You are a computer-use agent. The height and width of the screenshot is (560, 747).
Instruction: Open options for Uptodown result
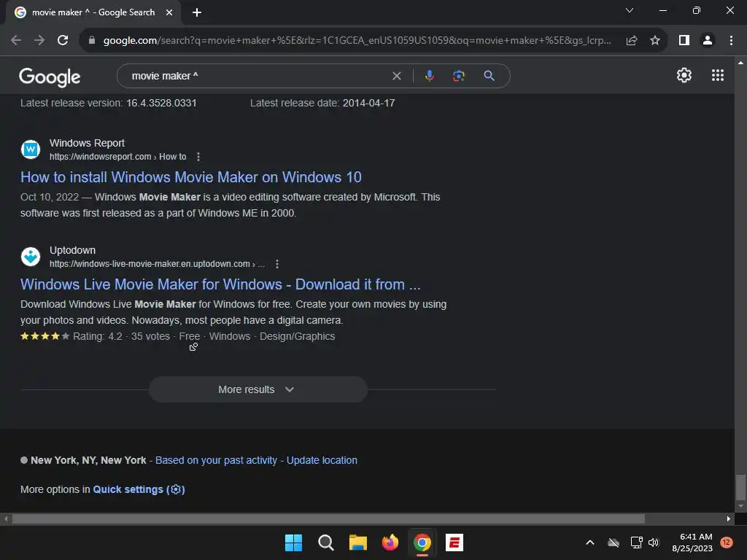pos(276,264)
